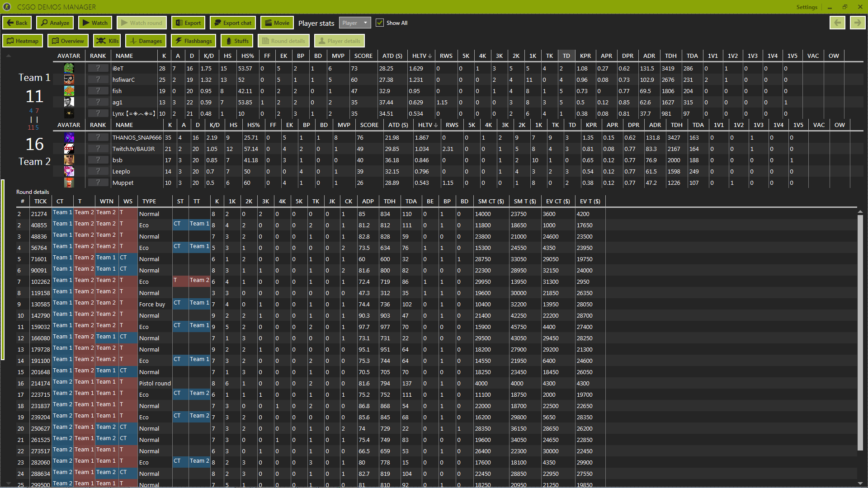The image size is (868, 488).
Task: Open the Stuffs tab
Action: click(x=237, y=41)
